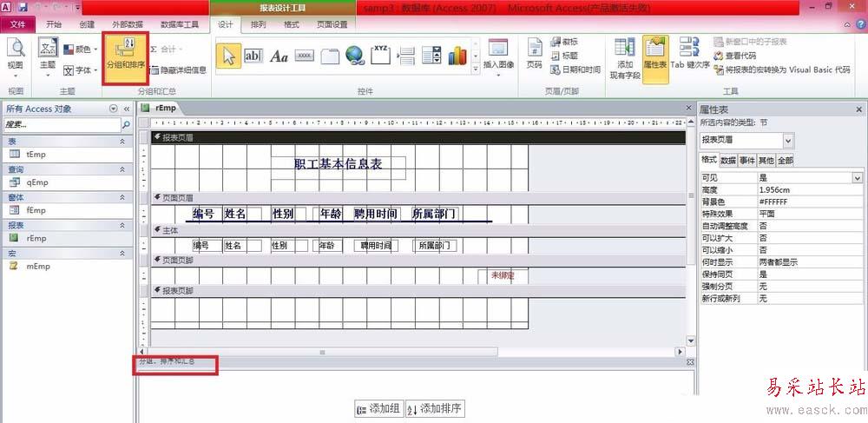
Task: Collapse the Queries (查询) group
Action: [x=122, y=169]
